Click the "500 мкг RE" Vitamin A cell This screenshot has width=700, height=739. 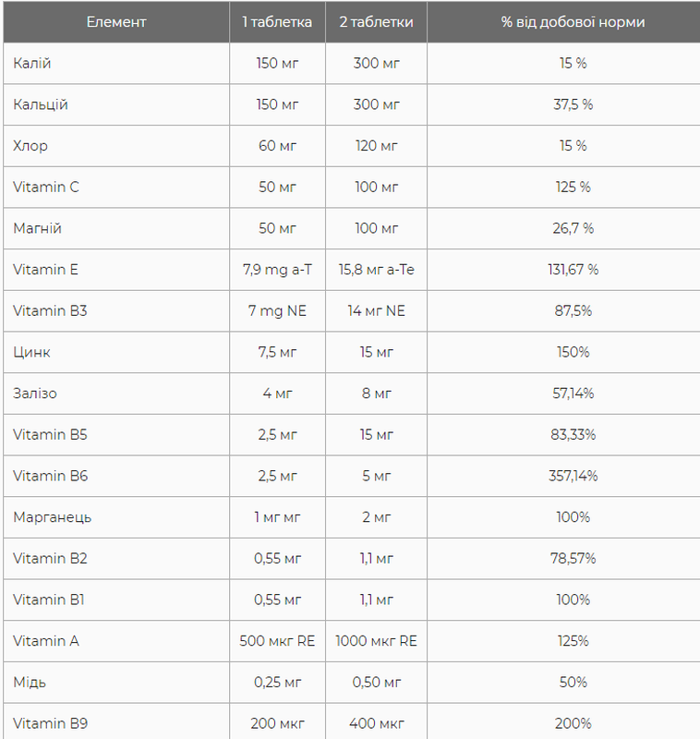pos(277,641)
